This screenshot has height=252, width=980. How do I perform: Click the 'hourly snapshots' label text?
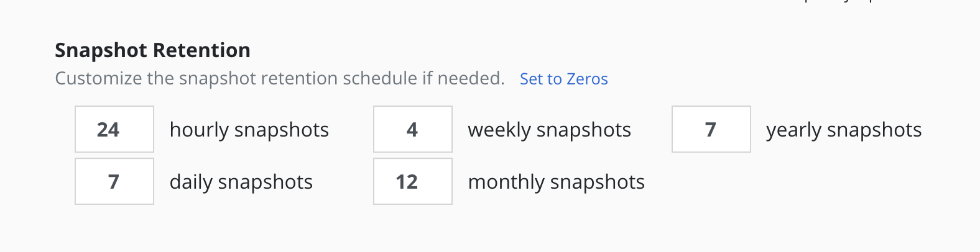coord(249,130)
